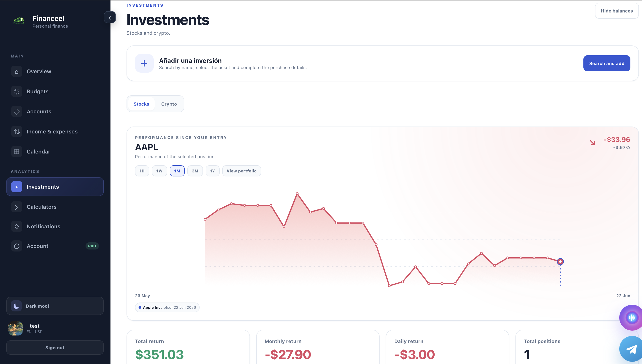This screenshot has width=642, height=364.
Task: Toggle the Dark mode switch
Action: pyautogui.click(x=55, y=306)
